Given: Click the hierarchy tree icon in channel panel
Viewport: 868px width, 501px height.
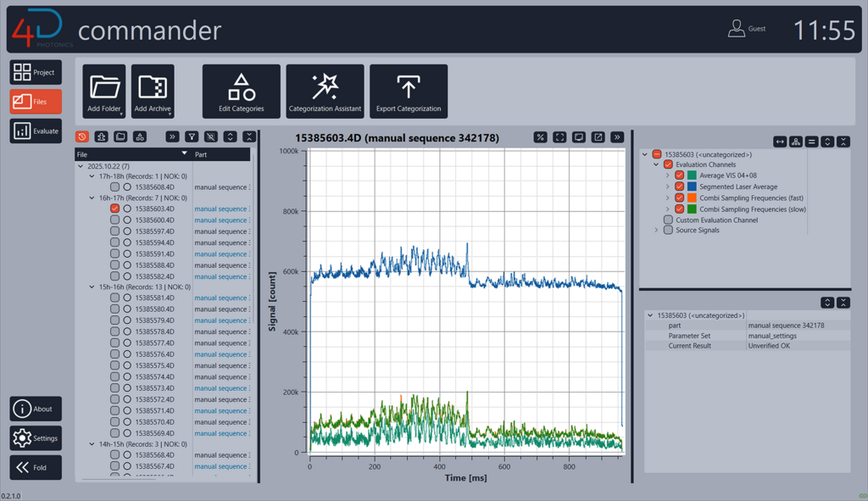Looking at the screenshot, I should point(796,142).
